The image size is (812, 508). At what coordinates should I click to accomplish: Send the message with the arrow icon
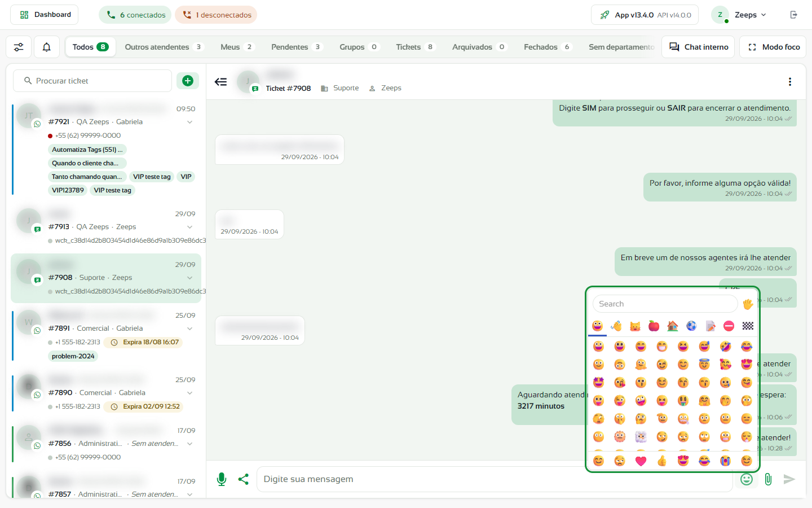(789, 479)
